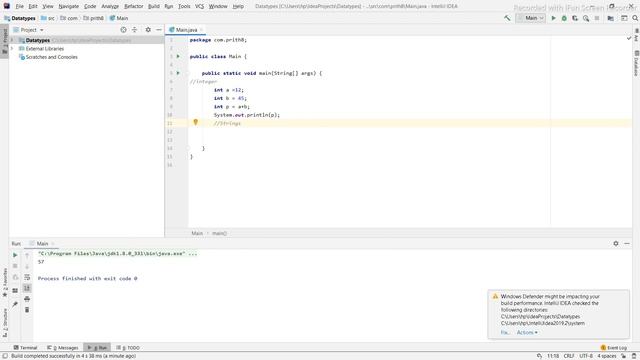640x360 pixels.
Task: Toggle the Favorites side tab
Action: pyautogui.click(x=4, y=282)
